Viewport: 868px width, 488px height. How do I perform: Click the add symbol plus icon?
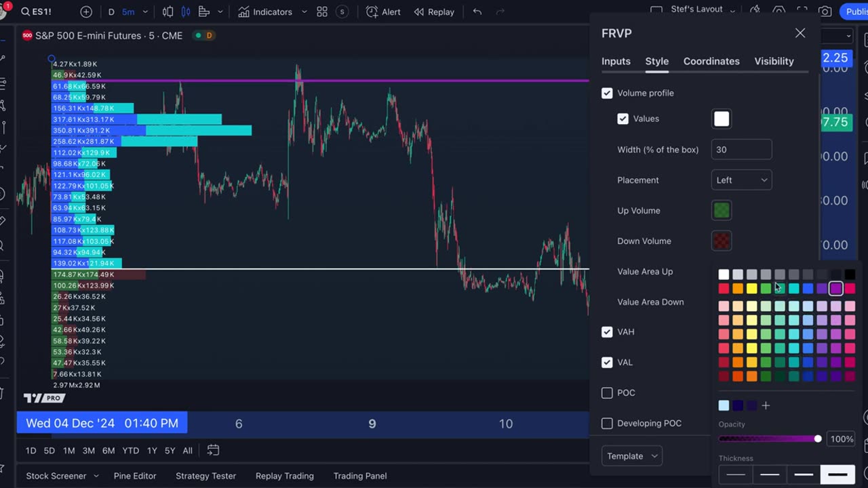(86, 12)
